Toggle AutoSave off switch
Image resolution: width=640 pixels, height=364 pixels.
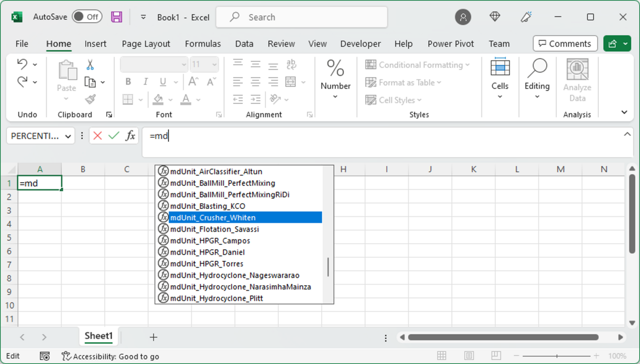pos(87,16)
